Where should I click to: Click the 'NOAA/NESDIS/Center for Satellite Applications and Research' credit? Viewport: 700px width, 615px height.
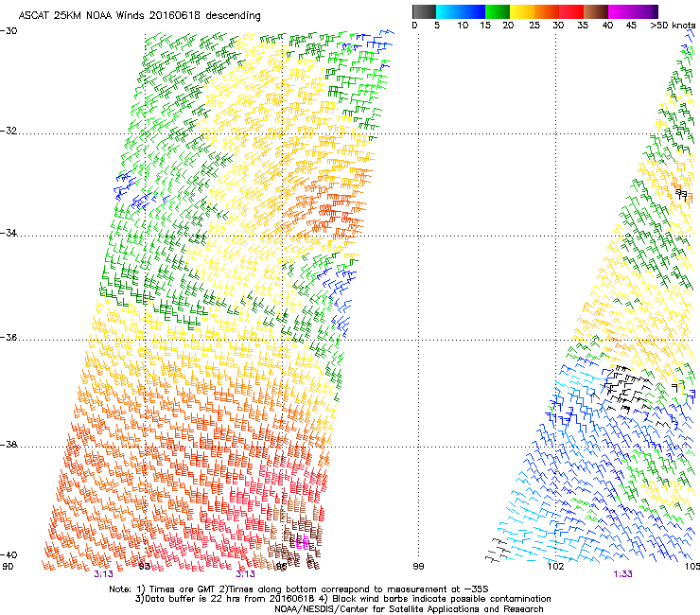pyautogui.click(x=409, y=609)
